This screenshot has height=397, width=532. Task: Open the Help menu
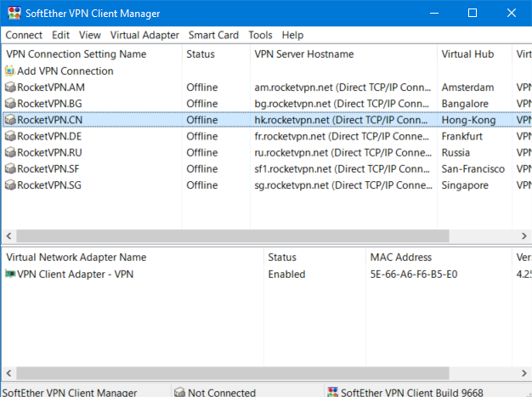[x=292, y=35]
